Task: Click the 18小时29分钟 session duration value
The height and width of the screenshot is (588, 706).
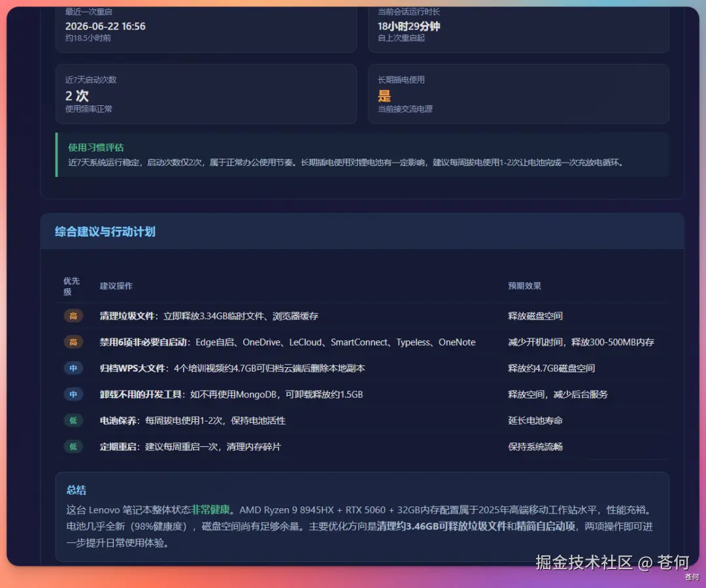Action: 409,26
